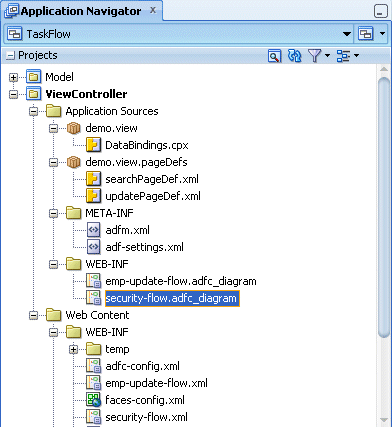
Task: Collapse the Web Content folder
Action: click(33, 315)
